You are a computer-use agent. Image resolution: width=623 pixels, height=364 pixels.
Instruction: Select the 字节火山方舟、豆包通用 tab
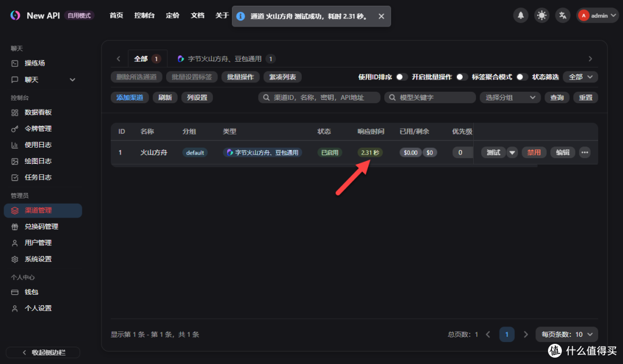tap(226, 59)
